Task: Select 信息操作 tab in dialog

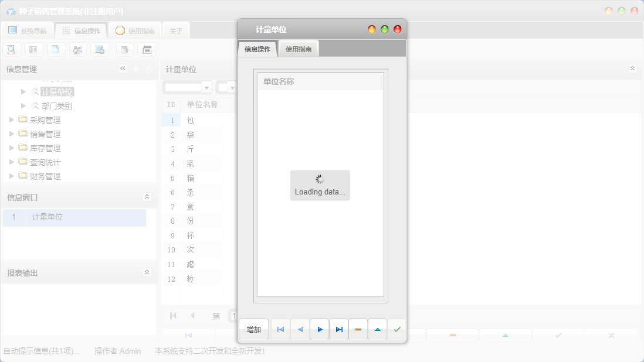Action: [x=257, y=49]
